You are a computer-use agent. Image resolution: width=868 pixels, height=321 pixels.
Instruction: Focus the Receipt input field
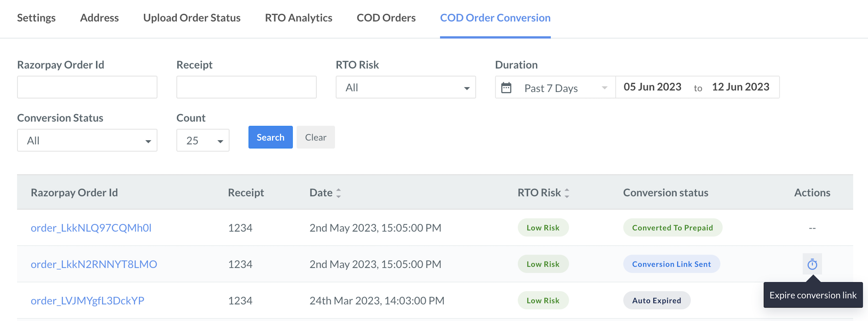[x=246, y=87]
